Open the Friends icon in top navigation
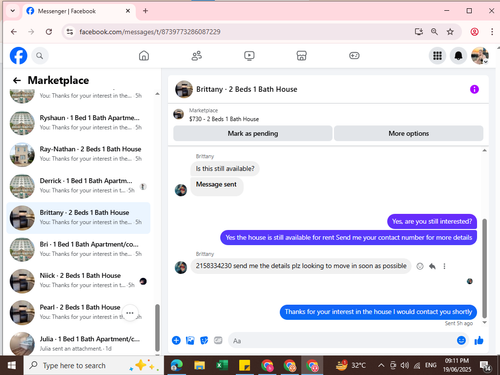Screen dimensions: 500x375 (x=197, y=56)
